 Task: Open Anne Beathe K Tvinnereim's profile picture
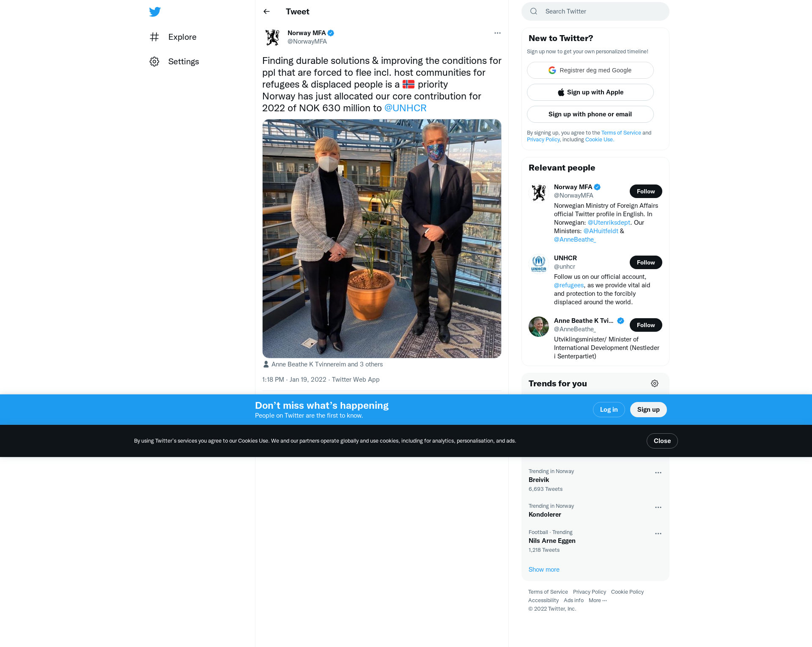[539, 327]
